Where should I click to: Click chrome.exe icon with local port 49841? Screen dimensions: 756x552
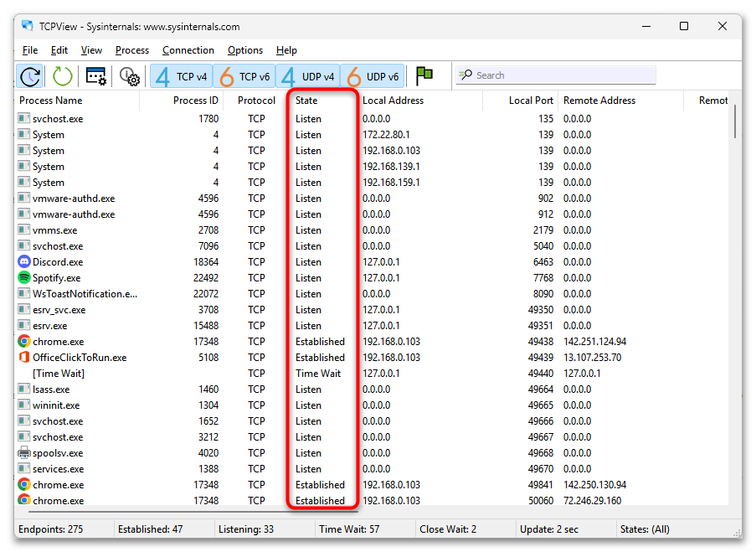[x=23, y=484]
